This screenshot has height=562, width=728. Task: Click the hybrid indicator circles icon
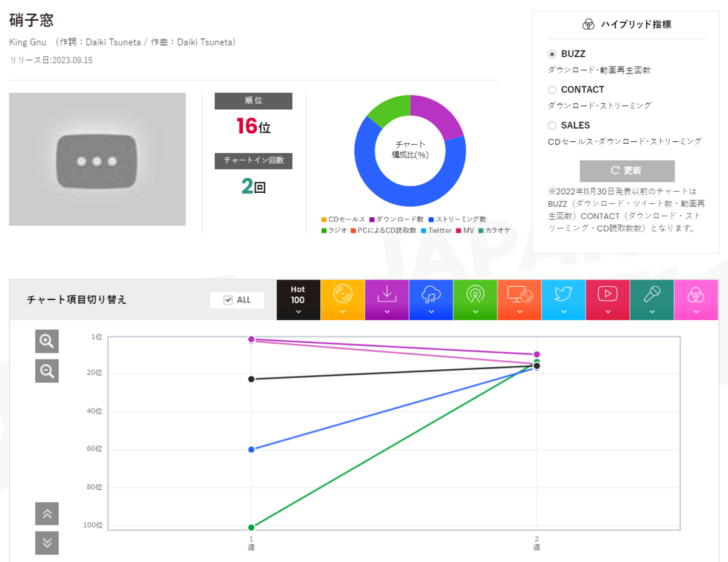pyautogui.click(x=588, y=24)
